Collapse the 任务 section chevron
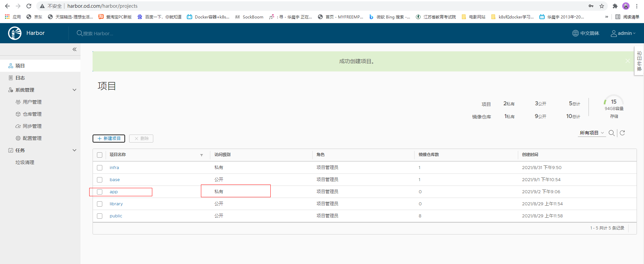Screen dimensions: 644x264 (74, 150)
